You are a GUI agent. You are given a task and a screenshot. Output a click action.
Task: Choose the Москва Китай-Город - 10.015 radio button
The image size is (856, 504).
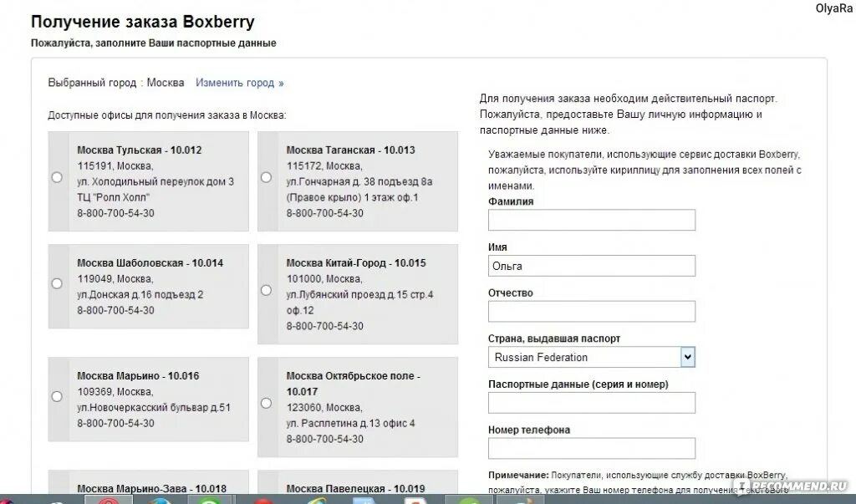pos(266,291)
